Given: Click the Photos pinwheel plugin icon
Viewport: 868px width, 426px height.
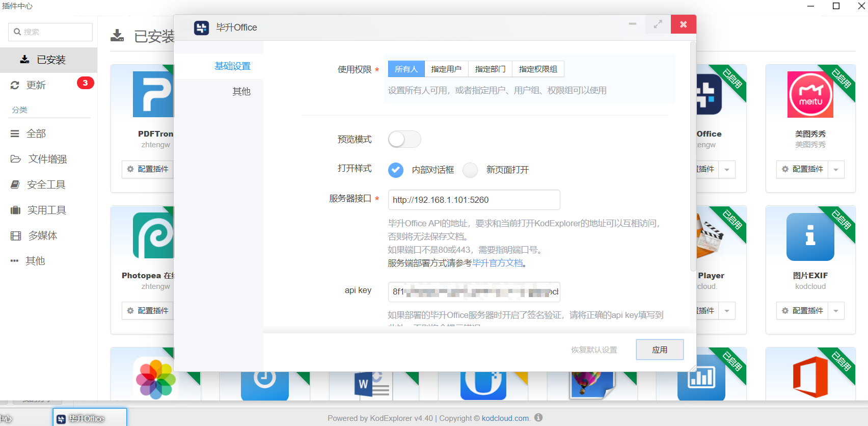Looking at the screenshot, I should (x=156, y=379).
